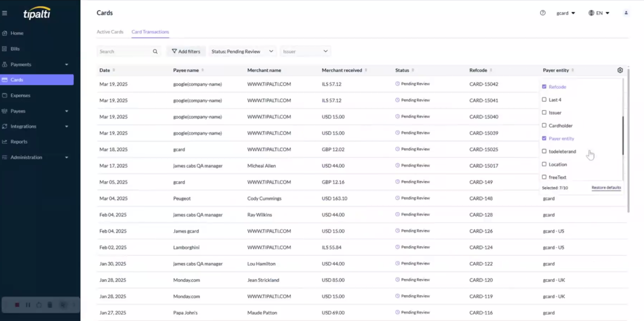Viewport: 644px width, 321px height.
Task: Expand the Integrations sidebar submenu arrow
Action: [66, 127]
